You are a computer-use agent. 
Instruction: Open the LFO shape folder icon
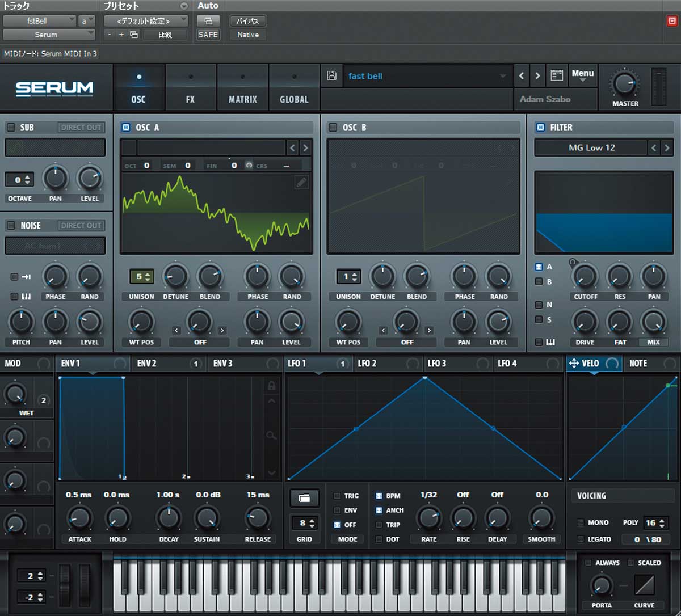point(304,498)
